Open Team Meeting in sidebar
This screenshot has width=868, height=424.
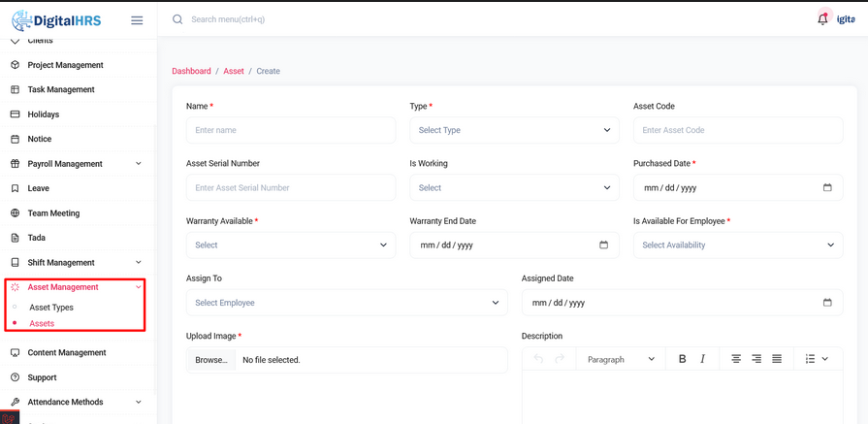tap(53, 213)
